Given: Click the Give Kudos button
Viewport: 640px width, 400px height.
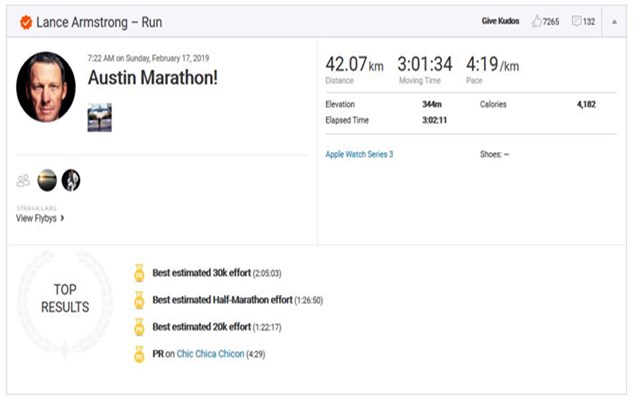Looking at the screenshot, I should coord(500,21).
